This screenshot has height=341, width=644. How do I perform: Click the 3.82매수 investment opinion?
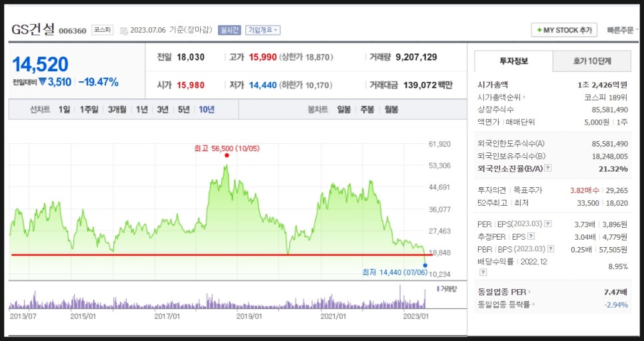pyautogui.click(x=585, y=190)
